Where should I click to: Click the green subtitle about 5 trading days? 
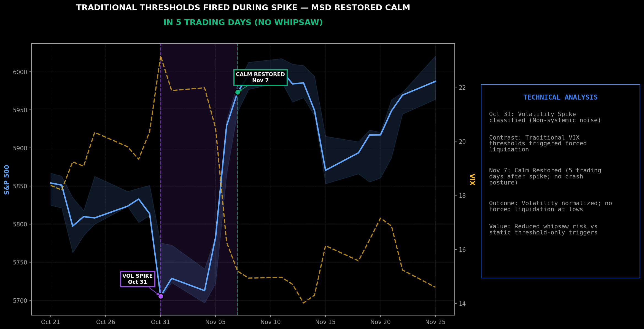[243, 23]
